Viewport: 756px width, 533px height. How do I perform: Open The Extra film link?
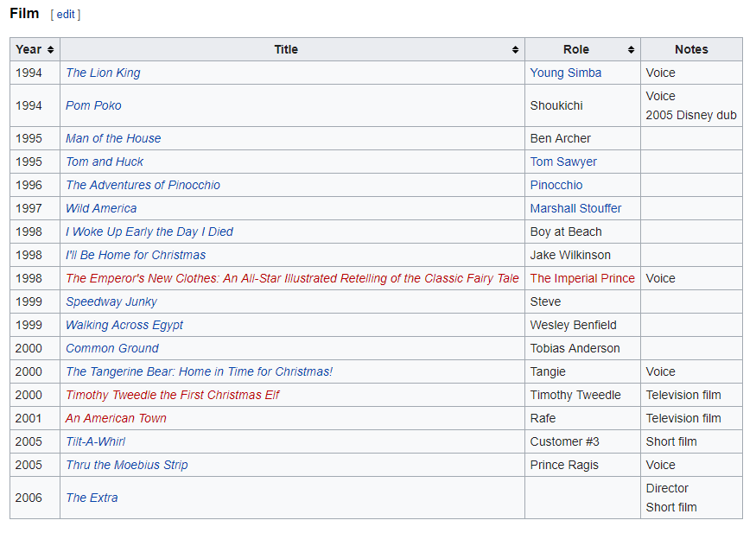coord(92,498)
